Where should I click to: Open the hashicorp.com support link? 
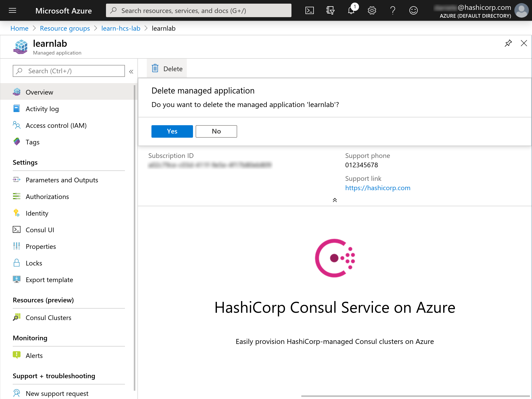[x=377, y=188]
